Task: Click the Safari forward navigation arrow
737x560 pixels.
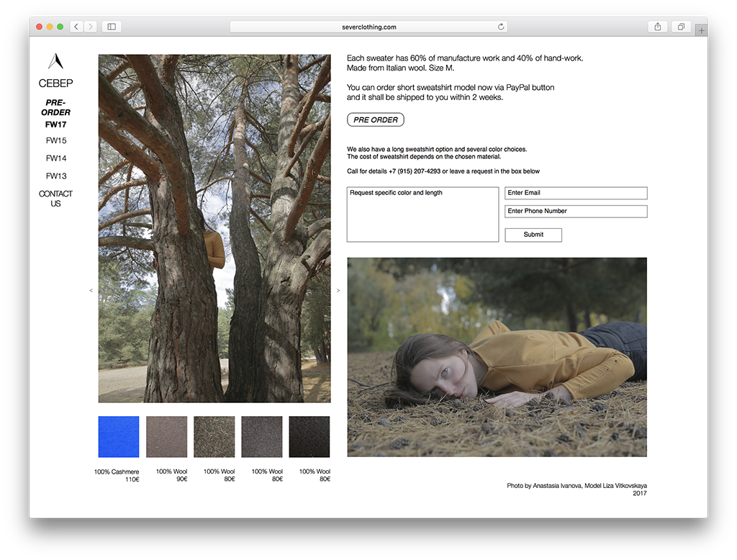Action: point(91,27)
